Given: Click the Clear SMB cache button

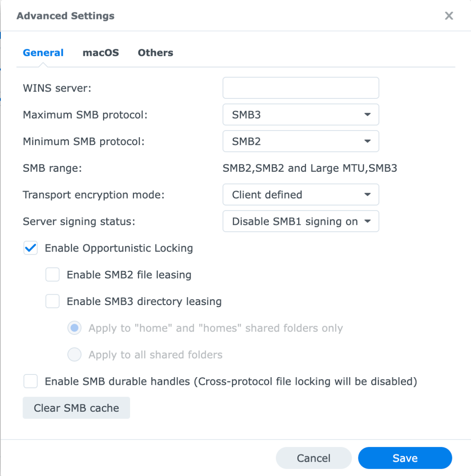Looking at the screenshot, I should click(x=76, y=408).
